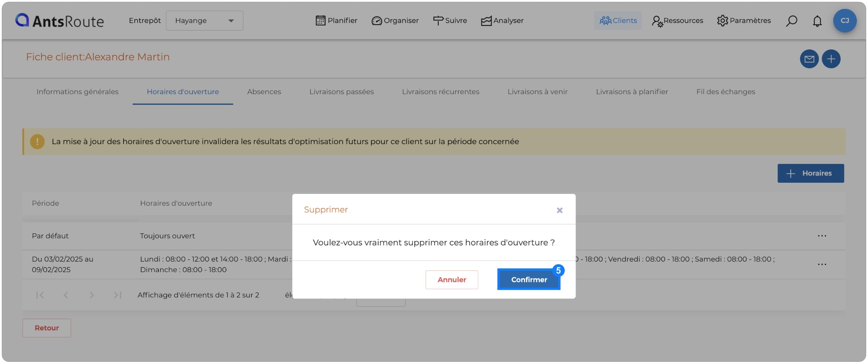The width and height of the screenshot is (868, 364).
Task: Click 'Affichage d'éléments de 1 à 2 sur 2'
Action: point(198,295)
